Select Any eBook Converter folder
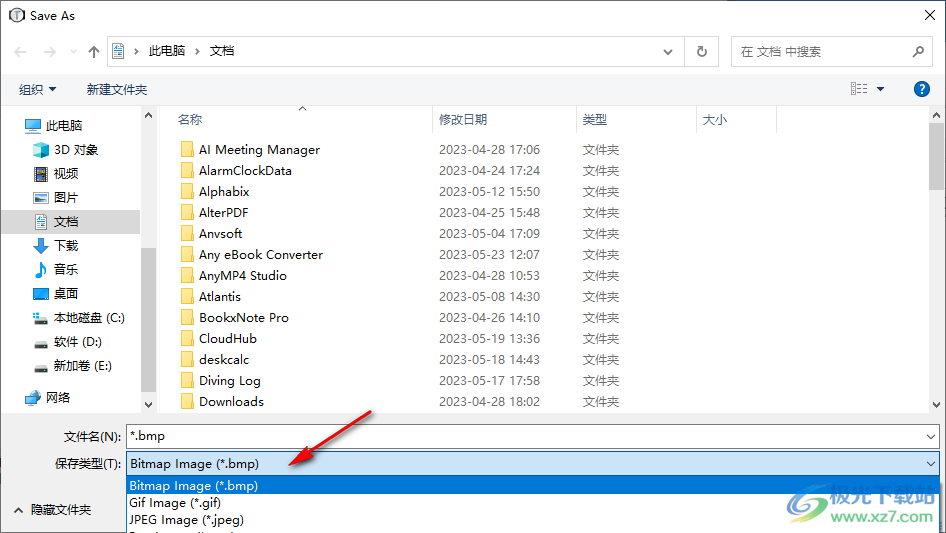946x533 pixels. click(252, 255)
